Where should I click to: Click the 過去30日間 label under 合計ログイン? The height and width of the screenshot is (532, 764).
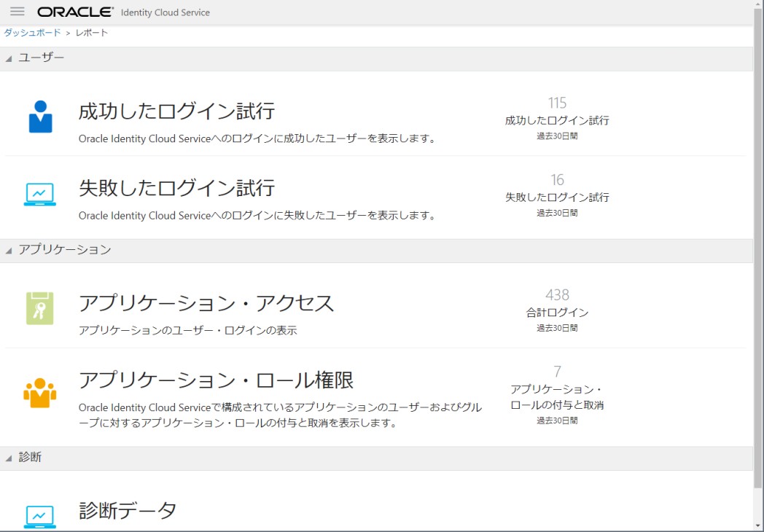(x=557, y=328)
